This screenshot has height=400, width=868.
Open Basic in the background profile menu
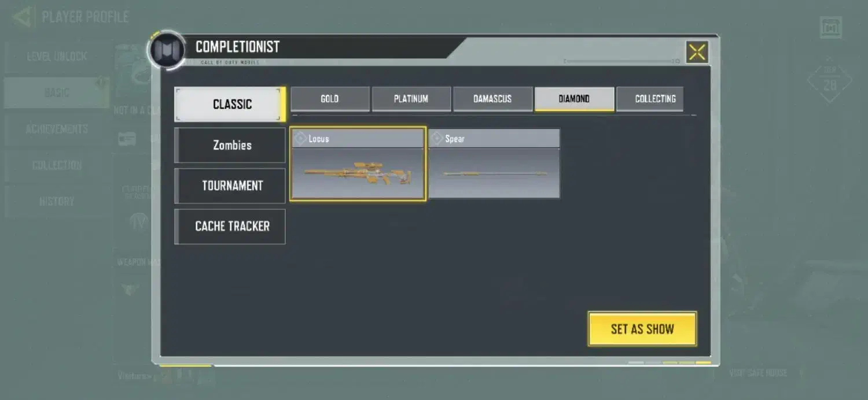point(57,92)
